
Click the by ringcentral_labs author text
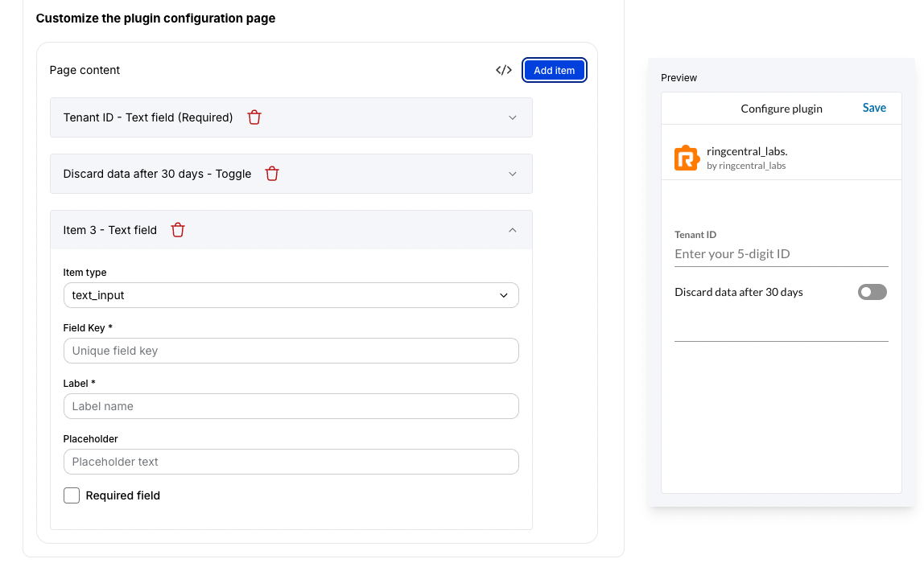coord(747,166)
